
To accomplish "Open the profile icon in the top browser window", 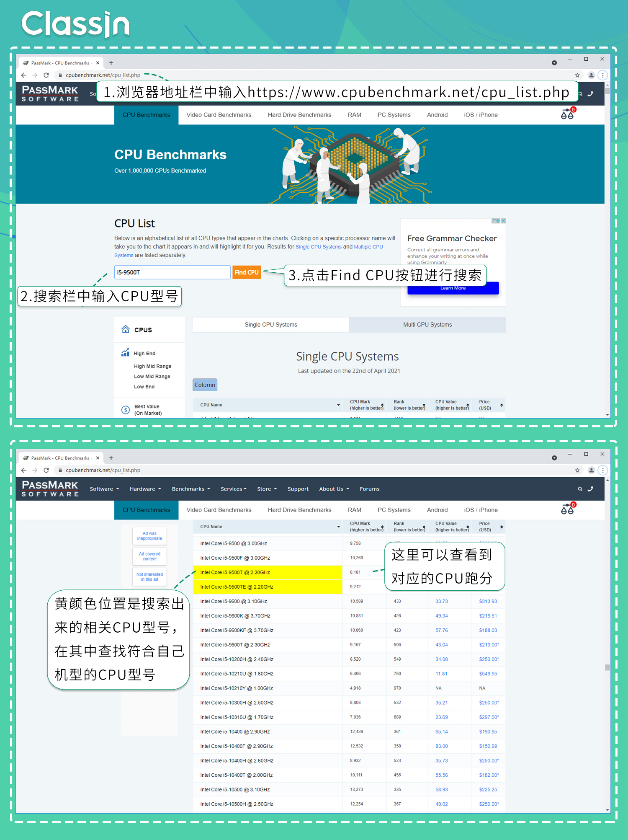I will coord(591,75).
